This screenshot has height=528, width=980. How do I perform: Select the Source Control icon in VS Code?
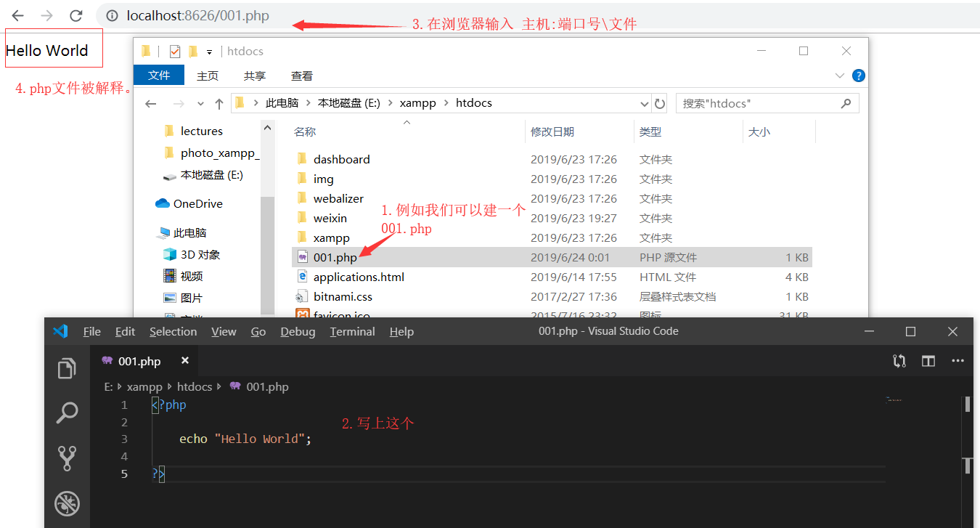pos(67,458)
